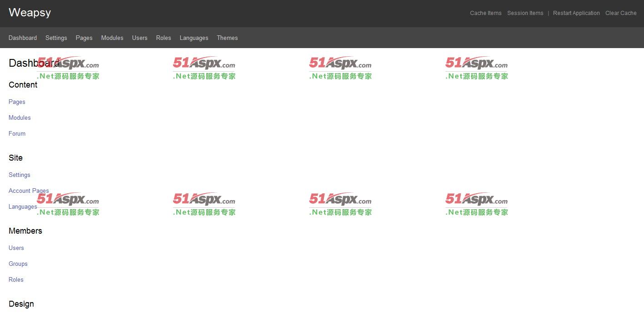
Task: Open Settings in the navigation bar
Action: [56, 38]
